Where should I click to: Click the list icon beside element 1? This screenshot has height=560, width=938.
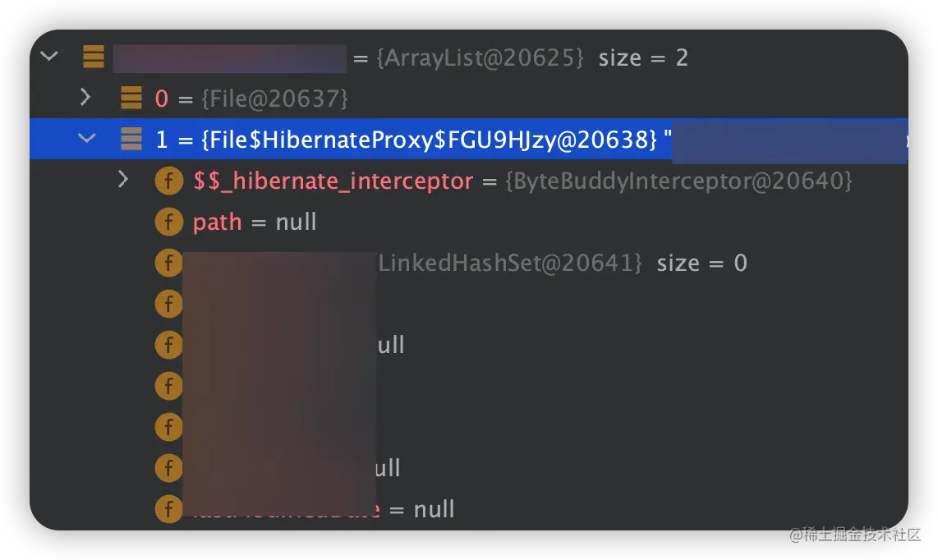pos(131,139)
